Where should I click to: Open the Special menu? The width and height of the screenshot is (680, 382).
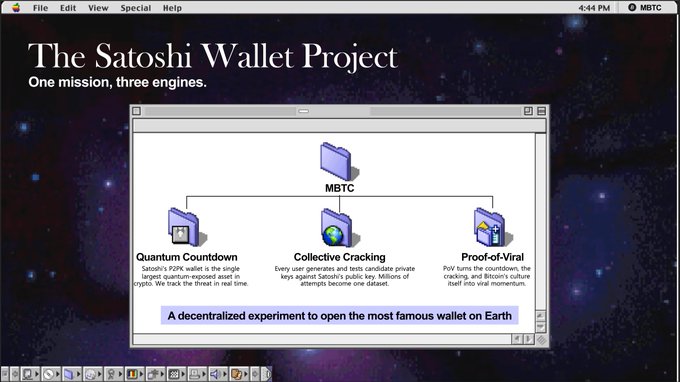click(136, 8)
